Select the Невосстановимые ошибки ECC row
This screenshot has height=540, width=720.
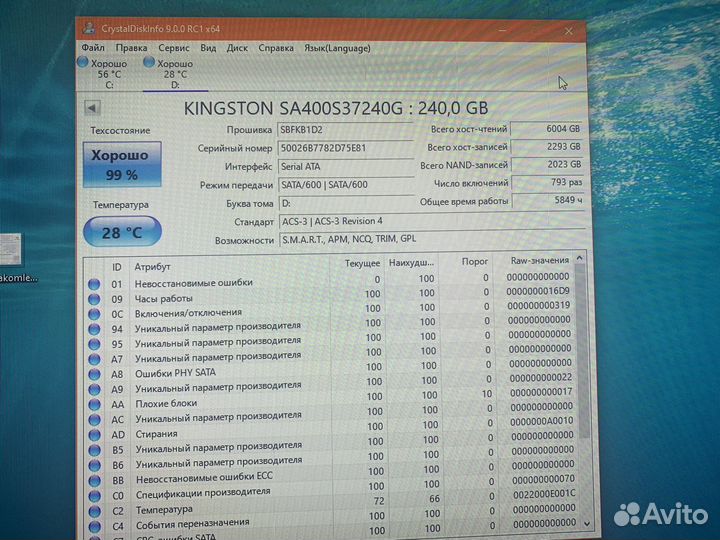[x=332, y=474]
